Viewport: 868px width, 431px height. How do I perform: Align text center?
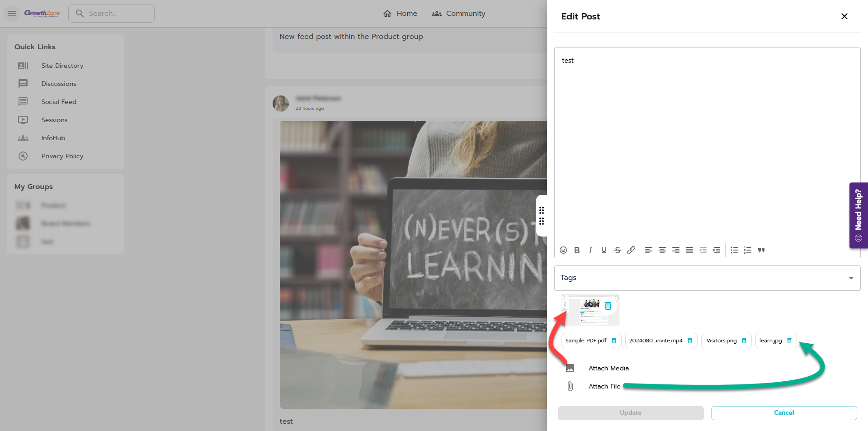662,250
